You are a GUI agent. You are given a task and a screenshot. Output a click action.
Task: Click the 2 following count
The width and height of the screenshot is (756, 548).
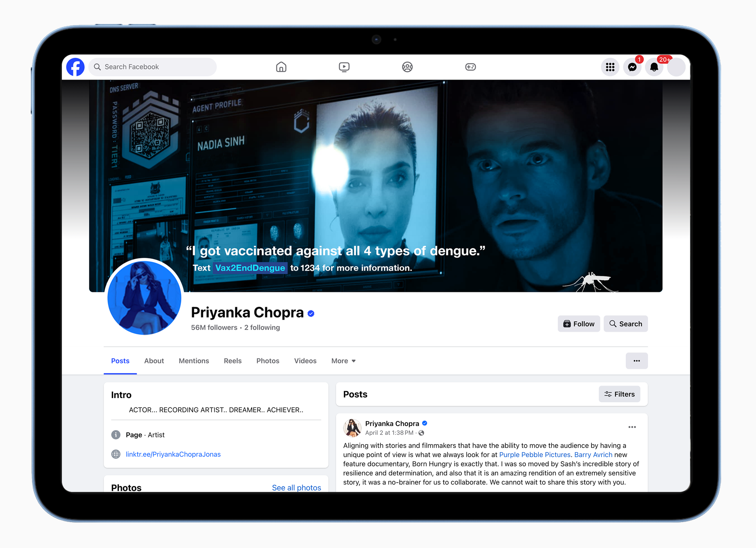point(262,327)
